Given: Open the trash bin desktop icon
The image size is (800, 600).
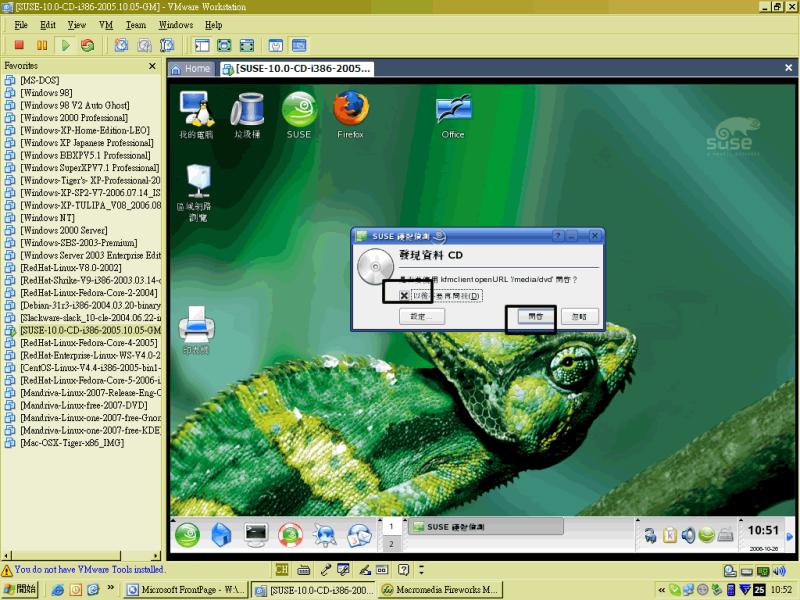Looking at the screenshot, I should (247, 112).
